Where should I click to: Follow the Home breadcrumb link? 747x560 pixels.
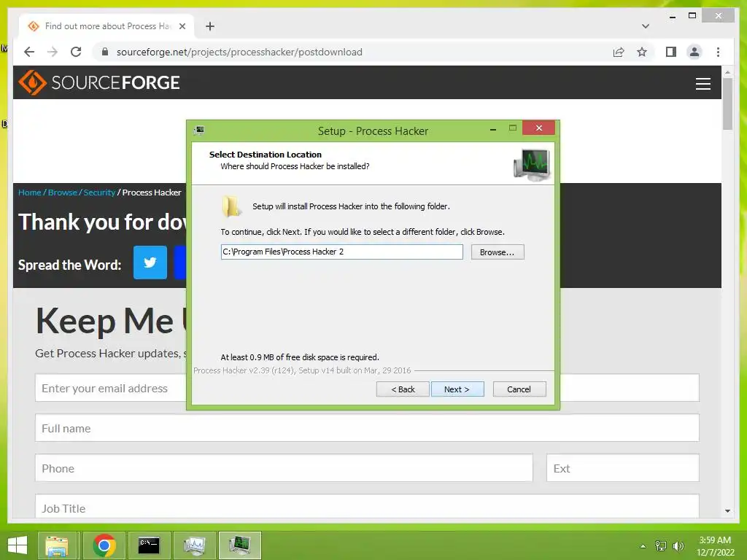(x=29, y=192)
